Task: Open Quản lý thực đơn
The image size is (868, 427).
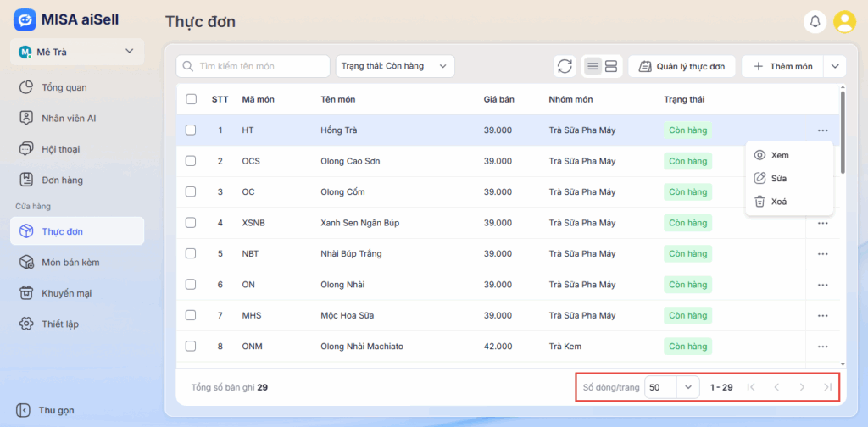Action: 682,66
